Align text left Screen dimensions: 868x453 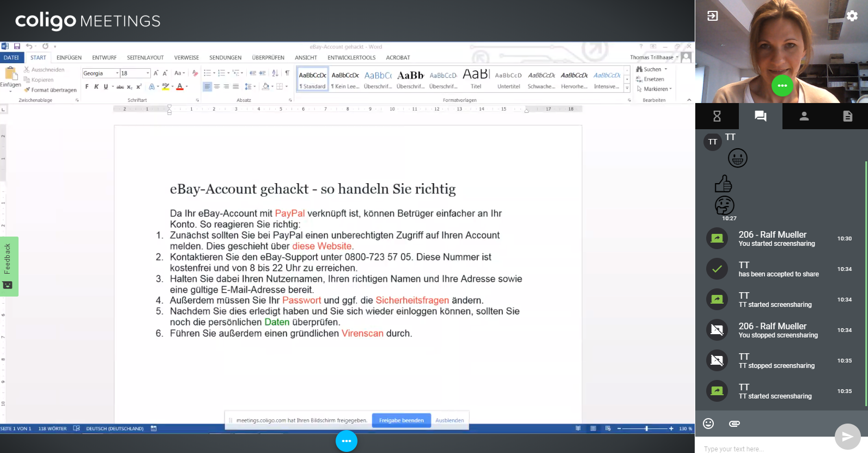207,87
